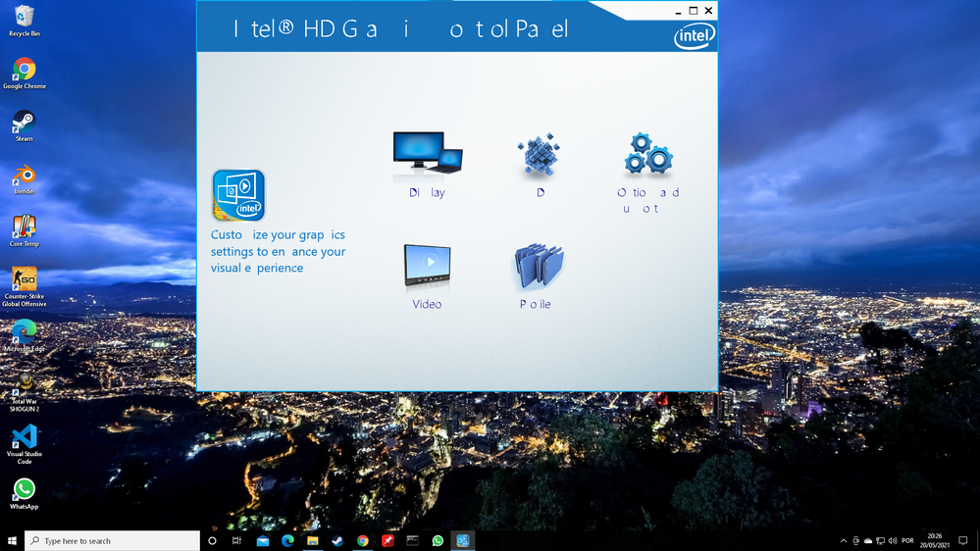
Task: Select the Steam desktop shortcut
Action: (25, 125)
